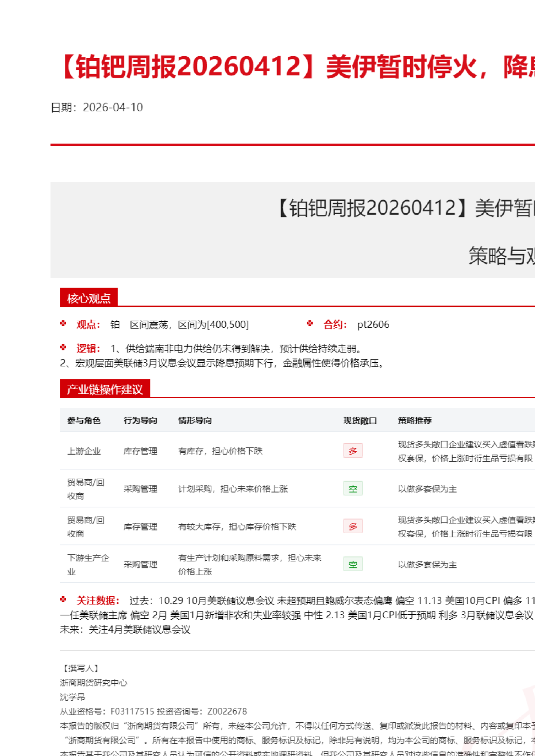Click the pt2606 contract code
Screen dimensions: 535x756
[x=373, y=324]
